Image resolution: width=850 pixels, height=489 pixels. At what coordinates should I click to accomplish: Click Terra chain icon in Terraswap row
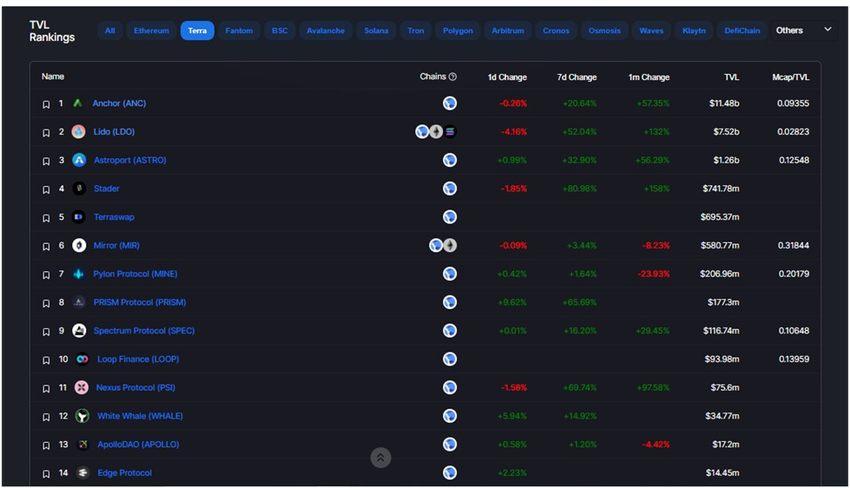pos(449,217)
